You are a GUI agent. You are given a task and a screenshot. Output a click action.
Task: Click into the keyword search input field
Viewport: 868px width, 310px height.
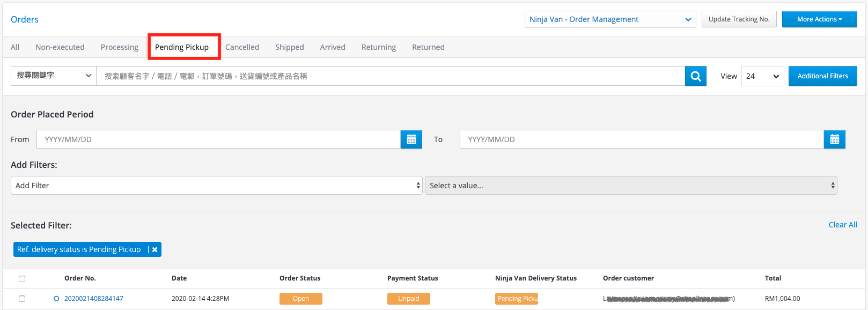pyautogui.click(x=391, y=76)
